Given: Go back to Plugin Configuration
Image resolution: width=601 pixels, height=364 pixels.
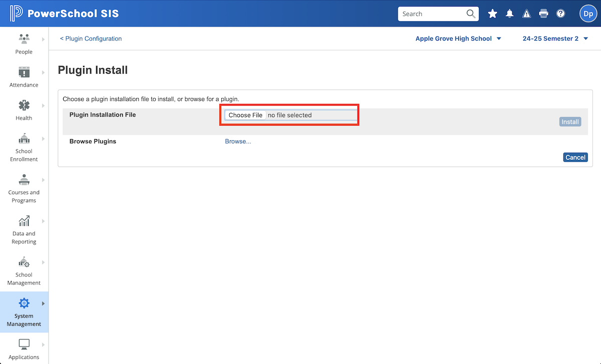Looking at the screenshot, I should [x=91, y=39].
